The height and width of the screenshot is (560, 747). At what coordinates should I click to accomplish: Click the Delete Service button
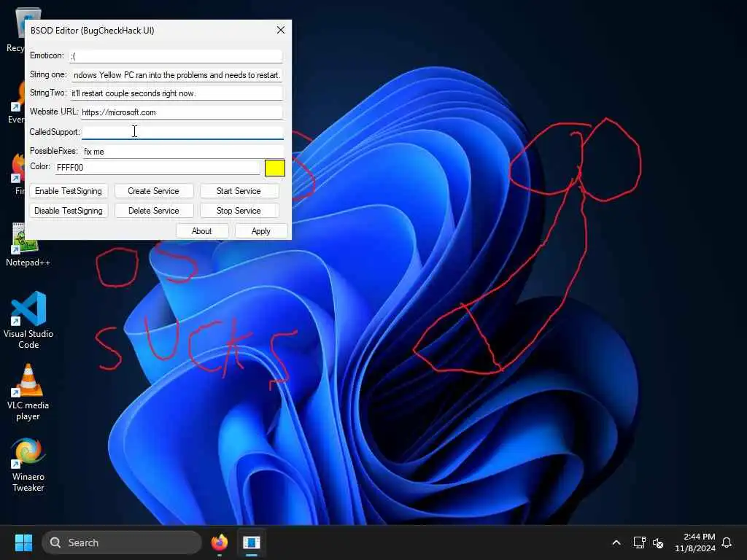pos(154,211)
